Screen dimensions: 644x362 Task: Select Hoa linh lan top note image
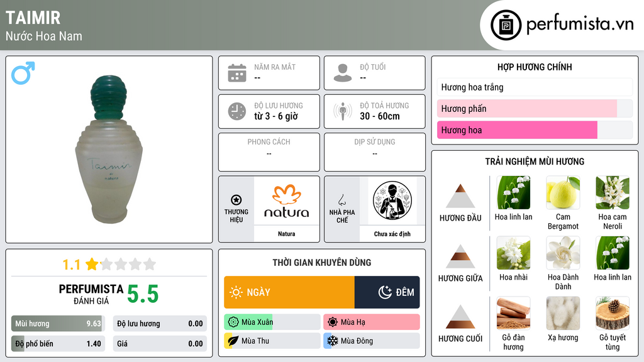(513, 192)
